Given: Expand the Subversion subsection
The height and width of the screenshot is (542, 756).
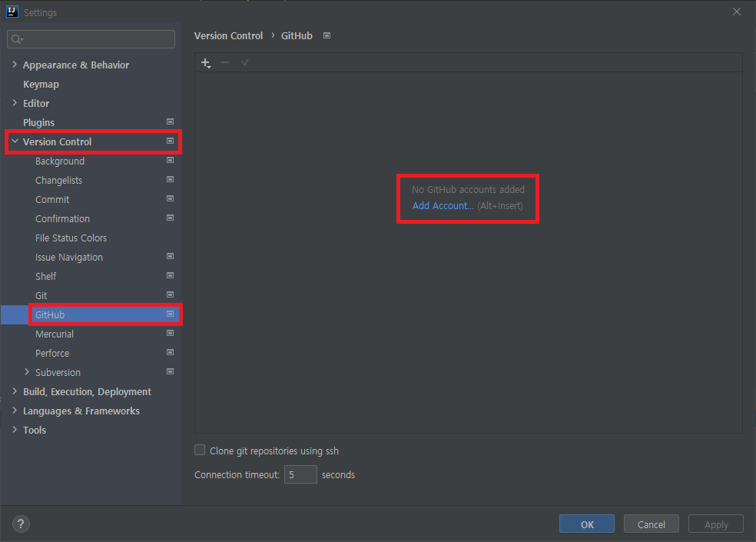Looking at the screenshot, I should coord(27,371).
